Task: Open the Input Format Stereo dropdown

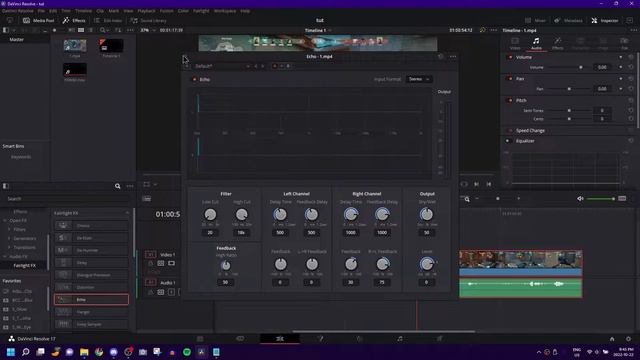Action: 419,79
